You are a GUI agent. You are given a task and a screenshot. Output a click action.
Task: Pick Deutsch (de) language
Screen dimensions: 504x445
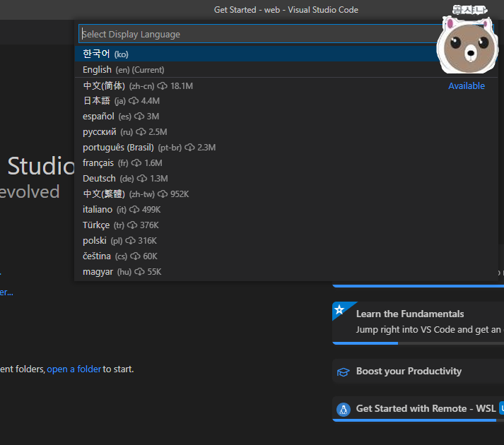[x=286, y=178]
